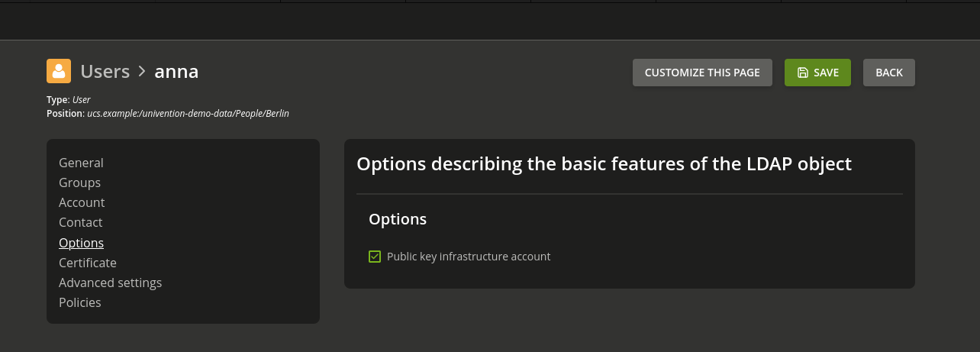Image resolution: width=980 pixels, height=352 pixels.
Task: Open the Certificate section
Action: point(88,263)
